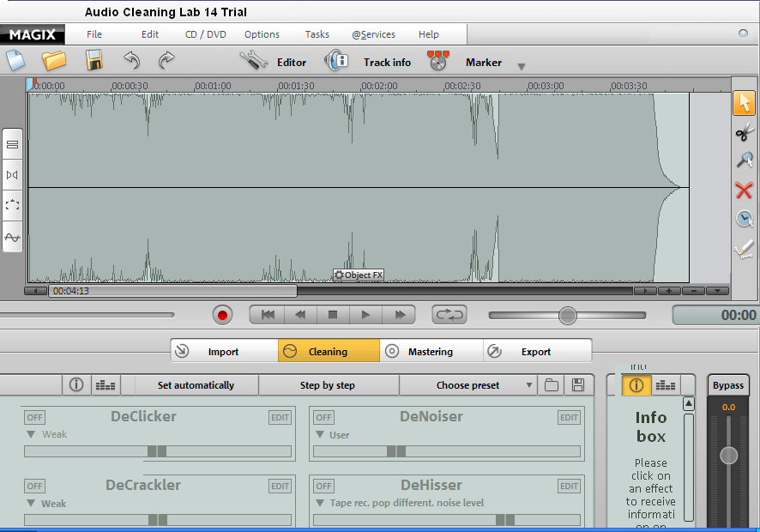Screen dimensions: 760x532
Task: Activate the arrow selection tool
Action: (x=745, y=103)
